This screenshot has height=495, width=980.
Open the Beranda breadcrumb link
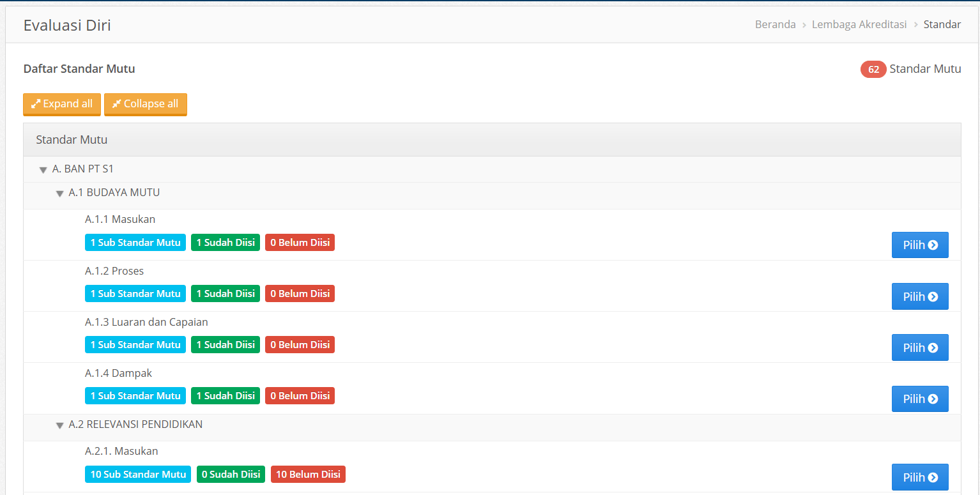(776, 24)
